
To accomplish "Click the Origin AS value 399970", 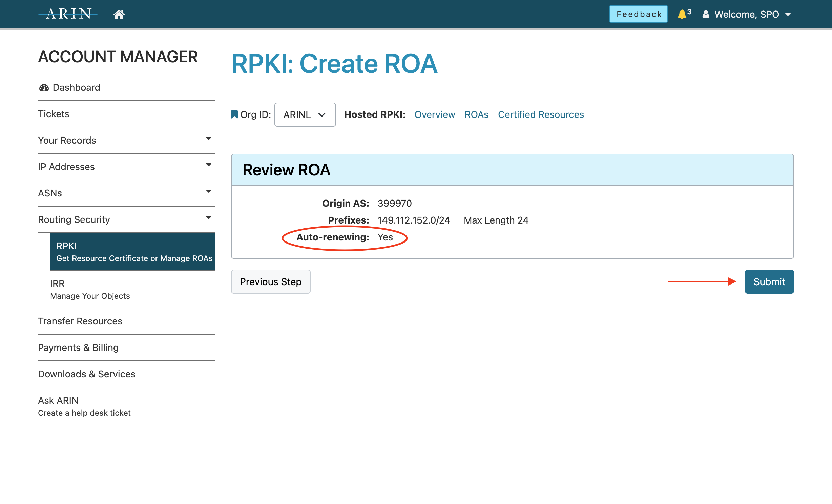I will [x=394, y=203].
